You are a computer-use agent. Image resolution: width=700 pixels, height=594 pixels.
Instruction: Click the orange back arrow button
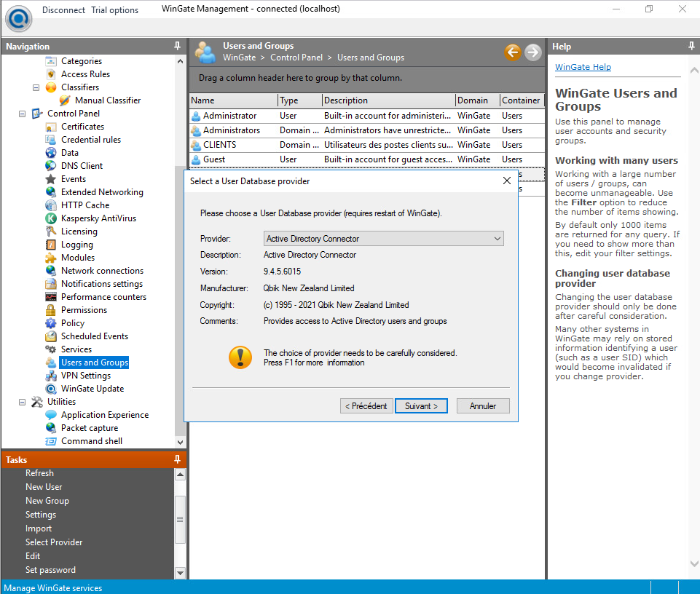click(x=513, y=52)
